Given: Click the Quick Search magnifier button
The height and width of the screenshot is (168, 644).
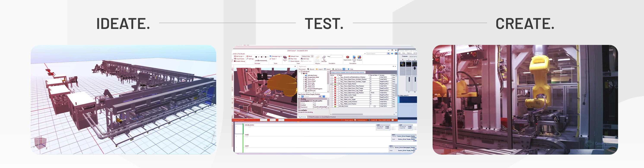Looking at the screenshot, I should [389, 54].
